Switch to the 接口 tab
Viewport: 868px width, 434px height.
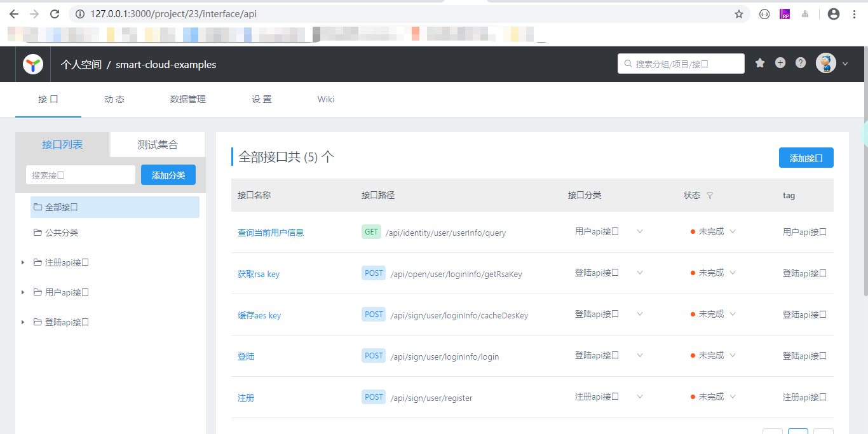[x=48, y=99]
